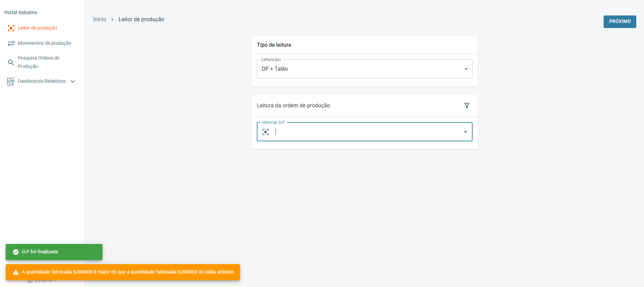Click the magnifier icon for Pesquisa Ordens
644x287 pixels.
tap(11, 62)
